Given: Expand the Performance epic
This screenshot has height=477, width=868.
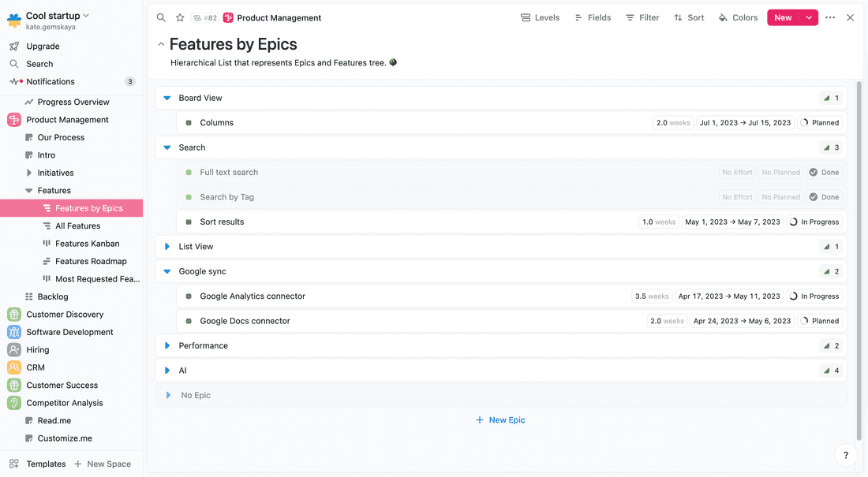Looking at the screenshot, I should pyautogui.click(x=167, y=345).
